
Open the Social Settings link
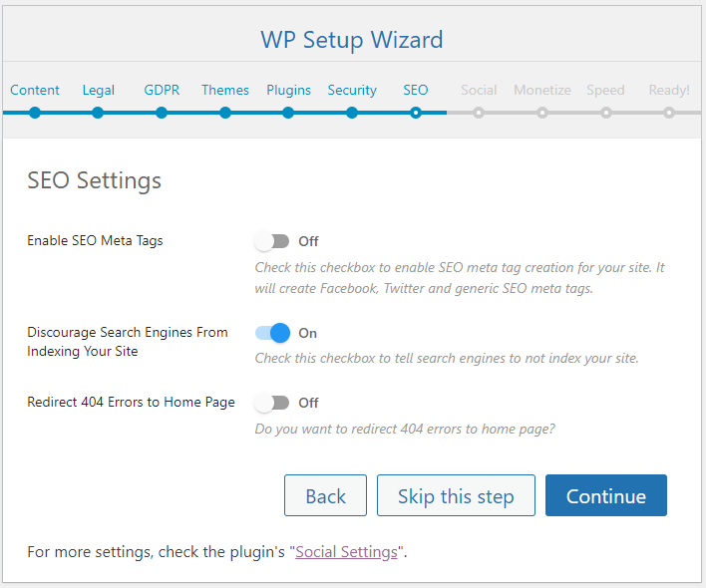pos(346,551)
